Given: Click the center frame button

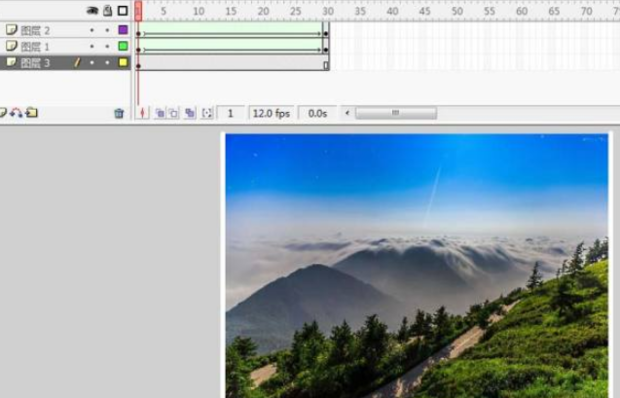Looking at the screenshot, I should [x=142, y=113].
